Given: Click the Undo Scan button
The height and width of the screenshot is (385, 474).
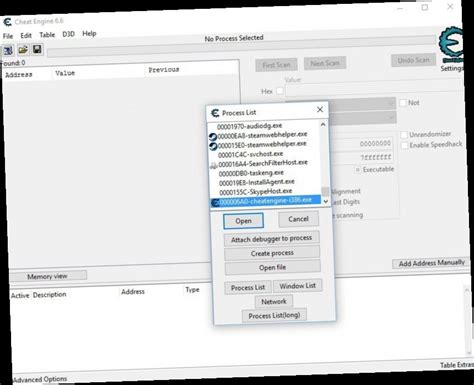Looking at the screenshot, I should [414, 60].
